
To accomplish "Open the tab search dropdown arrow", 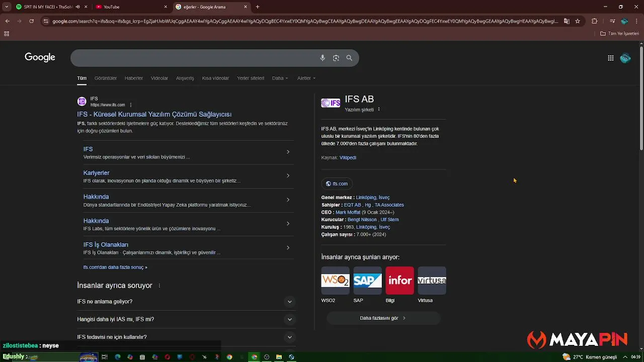I will point(7,7).
